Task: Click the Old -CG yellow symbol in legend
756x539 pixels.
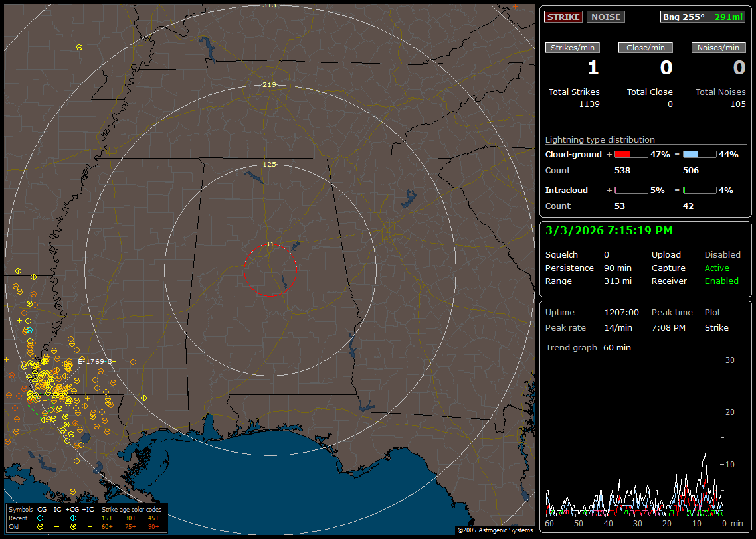Action: [41, 526]
